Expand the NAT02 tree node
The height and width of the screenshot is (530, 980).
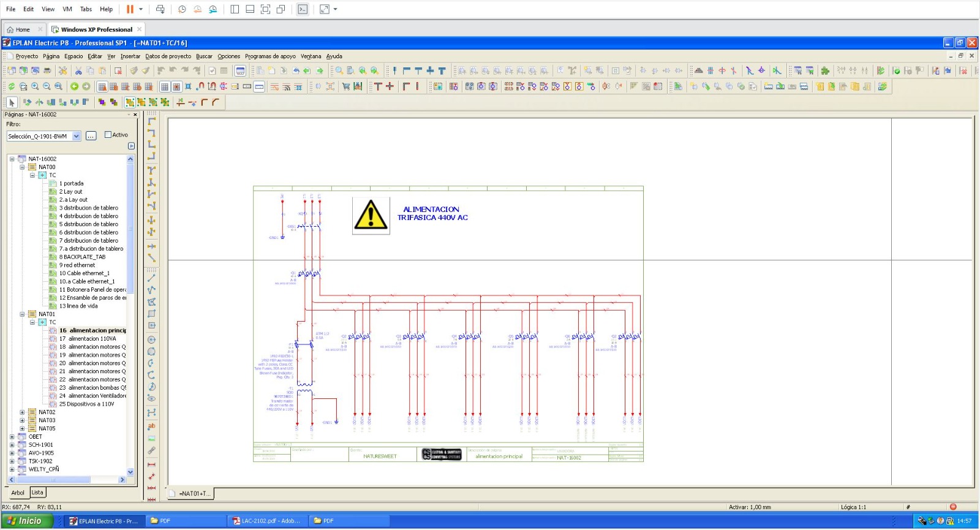[22, 412]
